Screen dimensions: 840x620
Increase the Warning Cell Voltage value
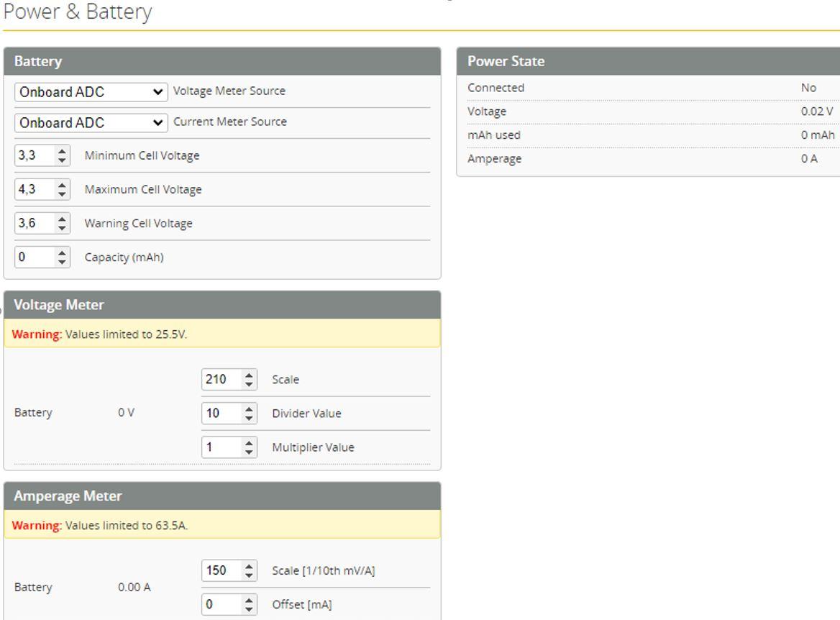[63, 219]
